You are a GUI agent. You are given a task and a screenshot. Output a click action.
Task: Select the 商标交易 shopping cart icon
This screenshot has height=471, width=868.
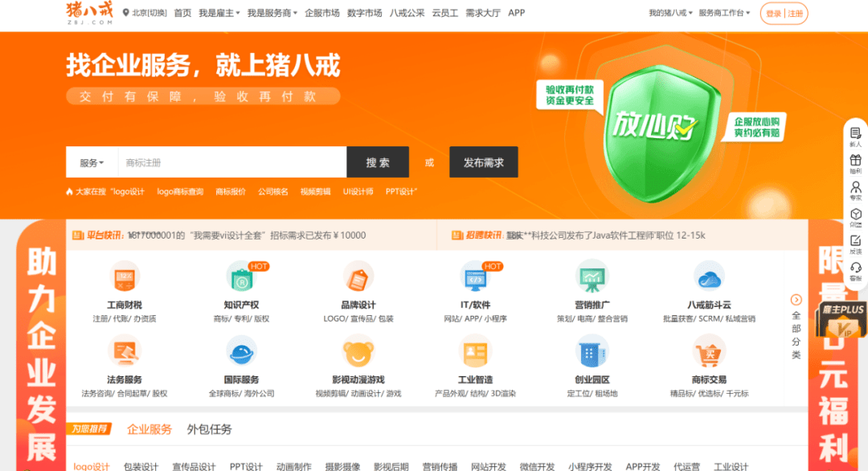coord(709,353)
